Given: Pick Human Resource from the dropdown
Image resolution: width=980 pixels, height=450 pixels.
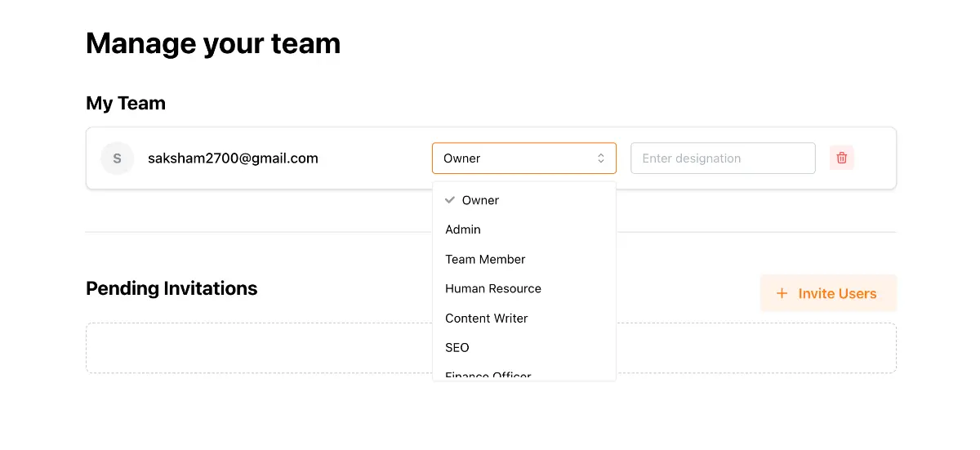Looking at the screenshot, I should point(493,288).
